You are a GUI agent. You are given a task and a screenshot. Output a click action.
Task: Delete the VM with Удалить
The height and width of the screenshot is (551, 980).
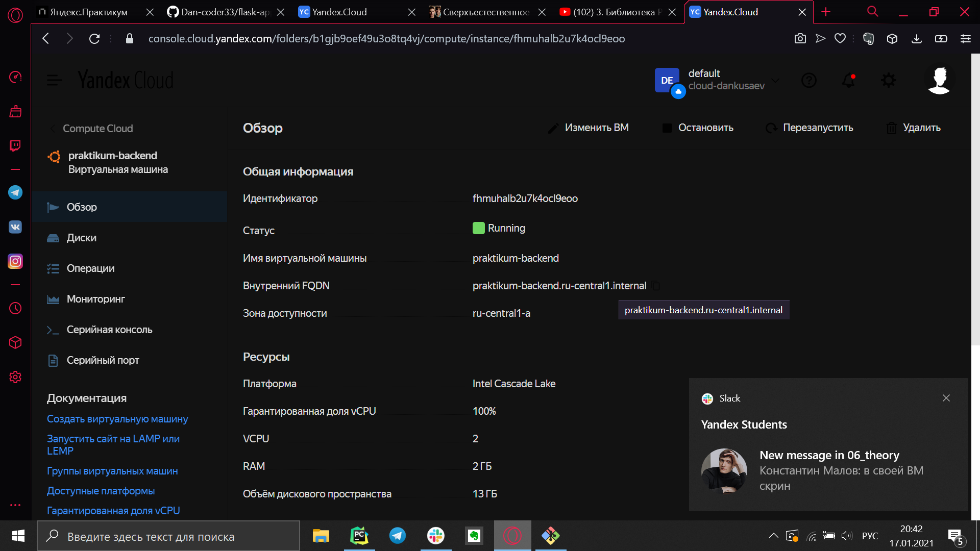click(914, 128)
